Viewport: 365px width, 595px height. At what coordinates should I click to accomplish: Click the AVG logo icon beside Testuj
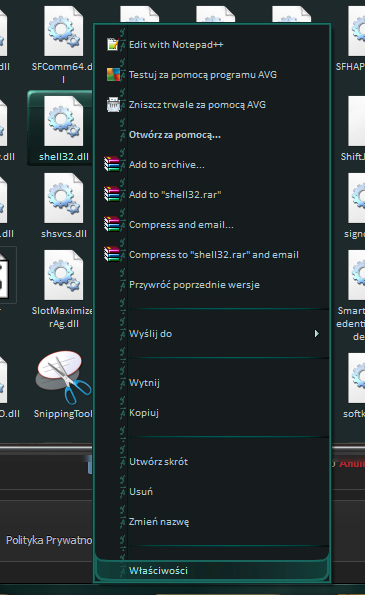coord(113,74)
